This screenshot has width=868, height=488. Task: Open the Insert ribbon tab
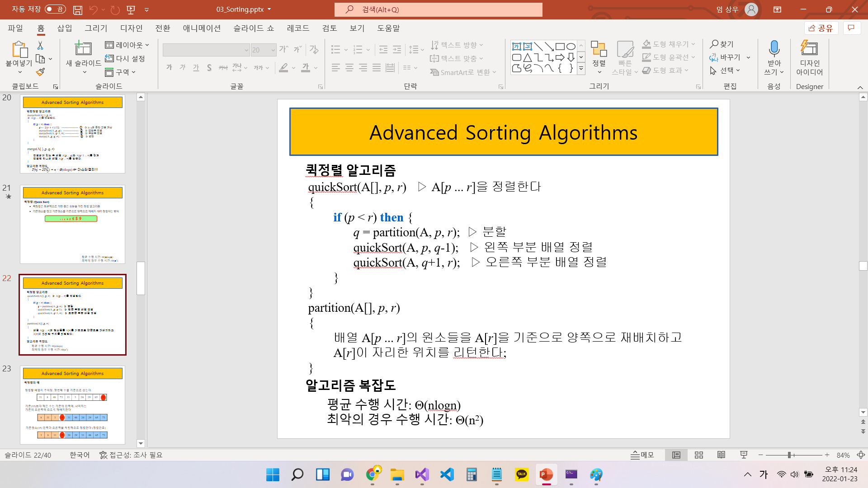point(65,28)
